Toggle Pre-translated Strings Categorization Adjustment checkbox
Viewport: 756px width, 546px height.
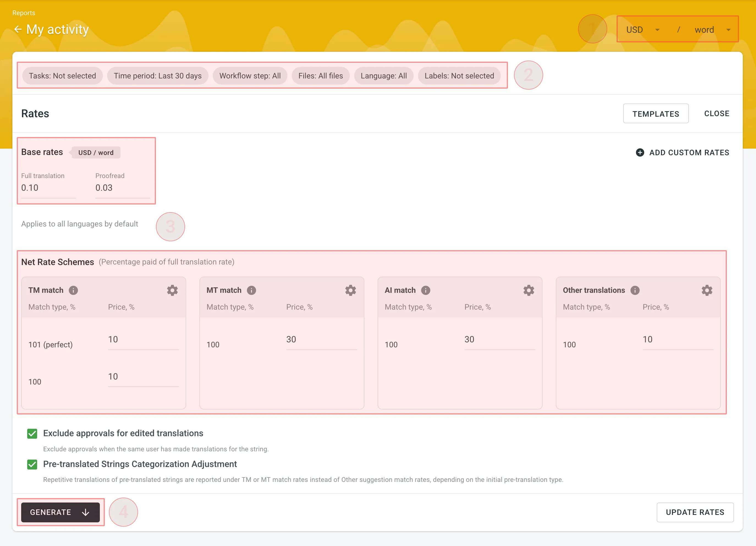click(32, 464)
